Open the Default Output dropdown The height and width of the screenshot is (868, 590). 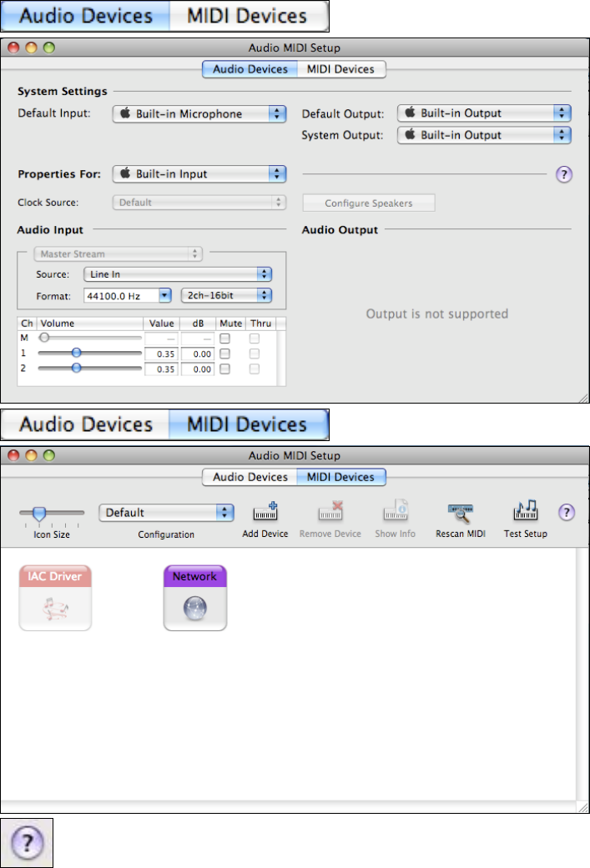[484, 113]
